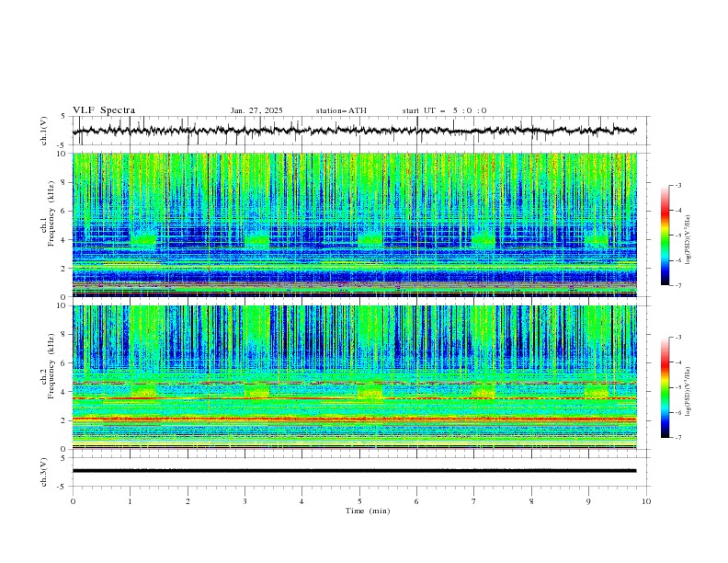Click the "start UT = 5 :0 :0" text
728x563 pixels.
(444, 110)
